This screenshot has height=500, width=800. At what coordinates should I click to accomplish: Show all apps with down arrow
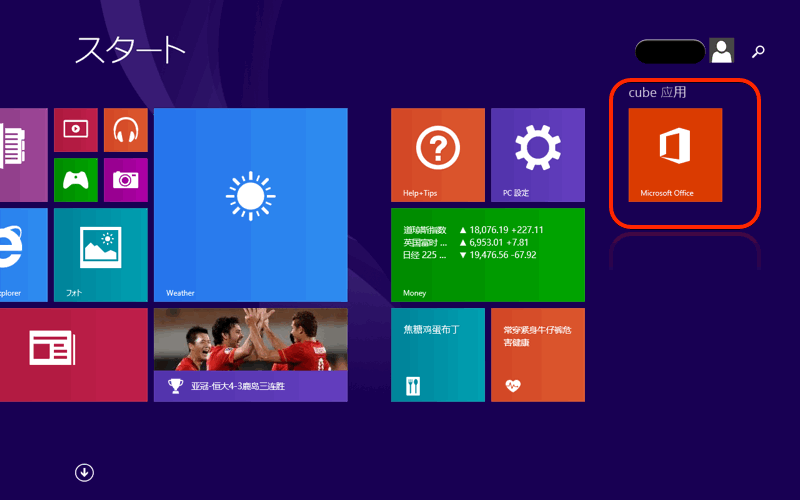(x=84, y=472)
